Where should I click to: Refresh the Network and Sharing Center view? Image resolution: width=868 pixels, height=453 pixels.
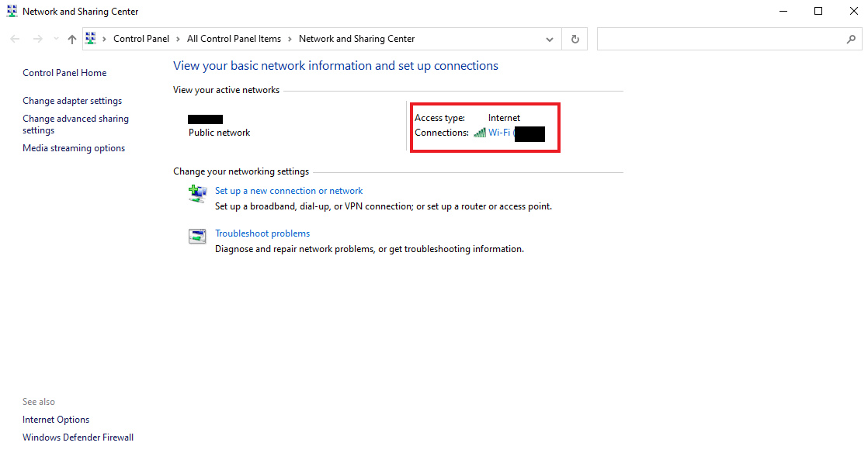[x=575, y=39]
